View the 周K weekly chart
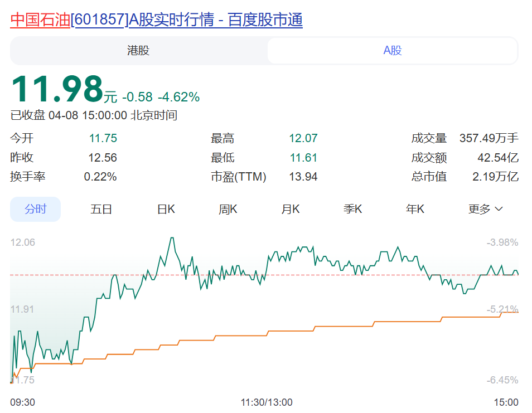The image size is (532, 413). [228, 208]
